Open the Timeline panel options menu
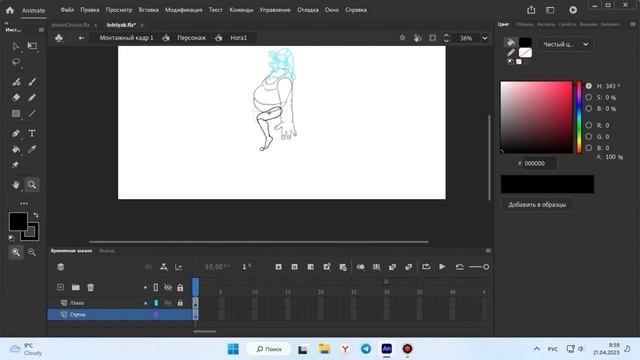This screenshot has width=640, height=360. (x=488, y=251)
